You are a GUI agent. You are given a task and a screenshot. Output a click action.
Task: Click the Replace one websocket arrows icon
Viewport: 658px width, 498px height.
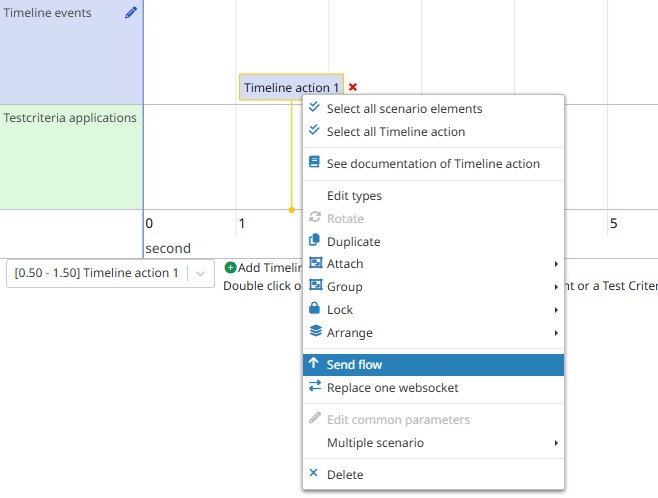pyautogui.click(x=314, y=387)
